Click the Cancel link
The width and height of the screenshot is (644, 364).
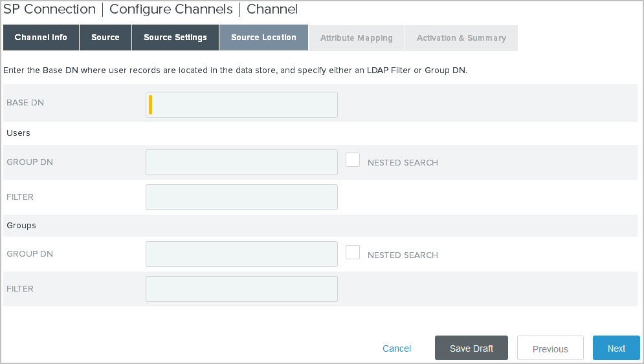coord(397,348)
